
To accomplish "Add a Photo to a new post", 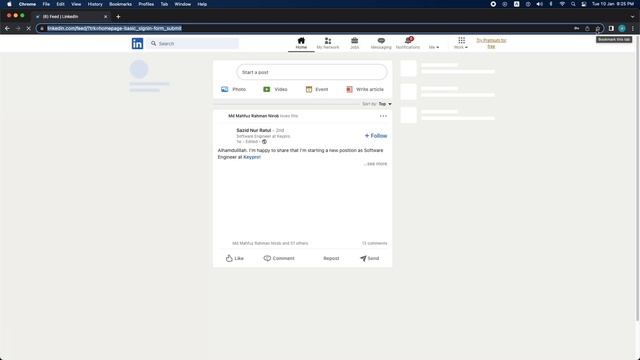I will pyautogui.click(x=233, y=89).
